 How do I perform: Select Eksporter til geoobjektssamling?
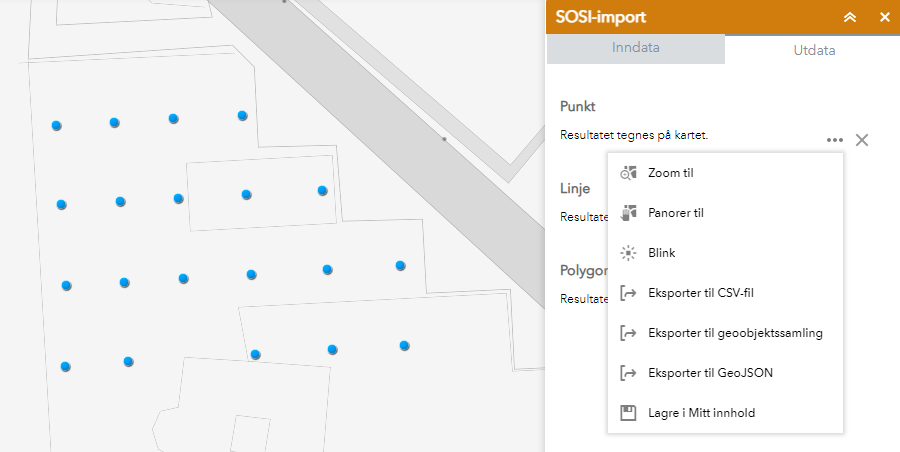pyautogui.click(x=725, y=333)
